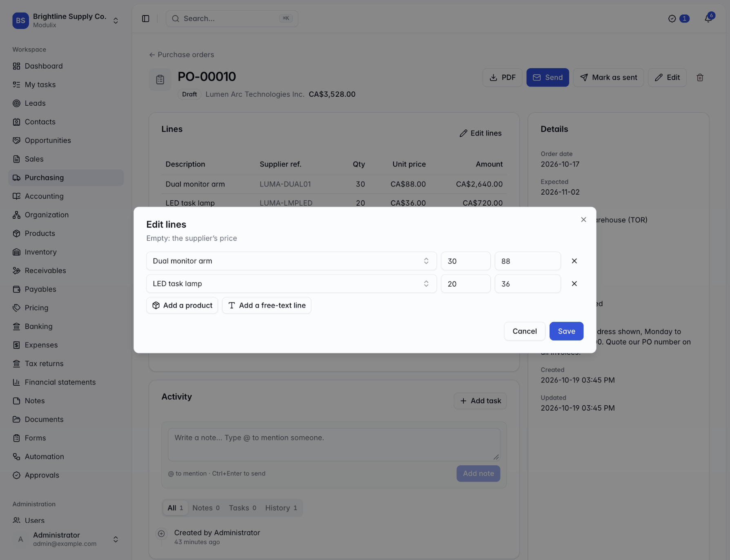Select Opportunities in the sidebar
This screenshot has height=560, width=730.
(66, 140)
